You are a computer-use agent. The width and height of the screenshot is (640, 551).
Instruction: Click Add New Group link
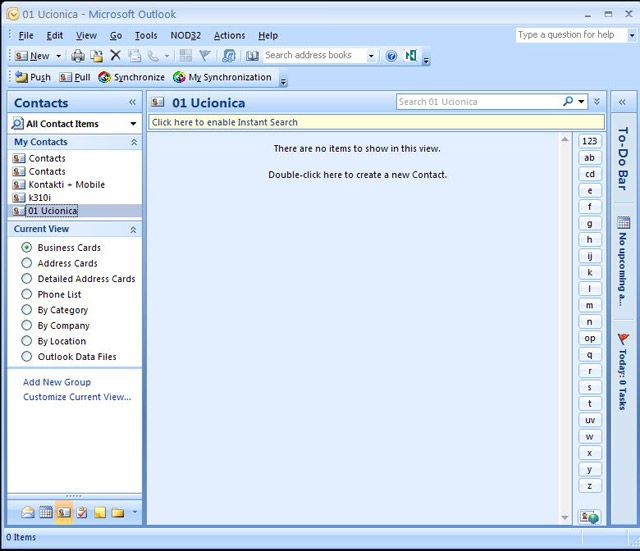pyautogui.click(x=57, y=382)
